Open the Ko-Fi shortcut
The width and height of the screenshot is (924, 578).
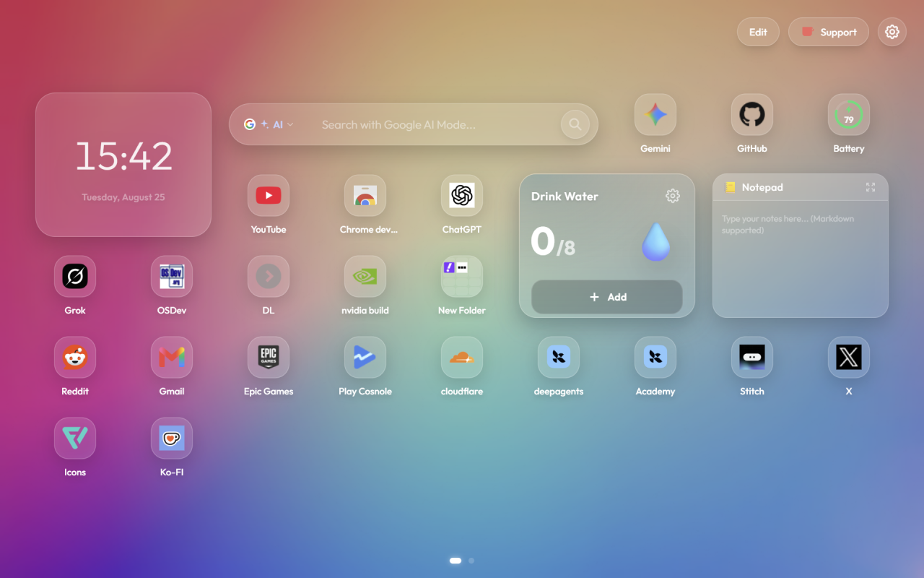point(172,438)
